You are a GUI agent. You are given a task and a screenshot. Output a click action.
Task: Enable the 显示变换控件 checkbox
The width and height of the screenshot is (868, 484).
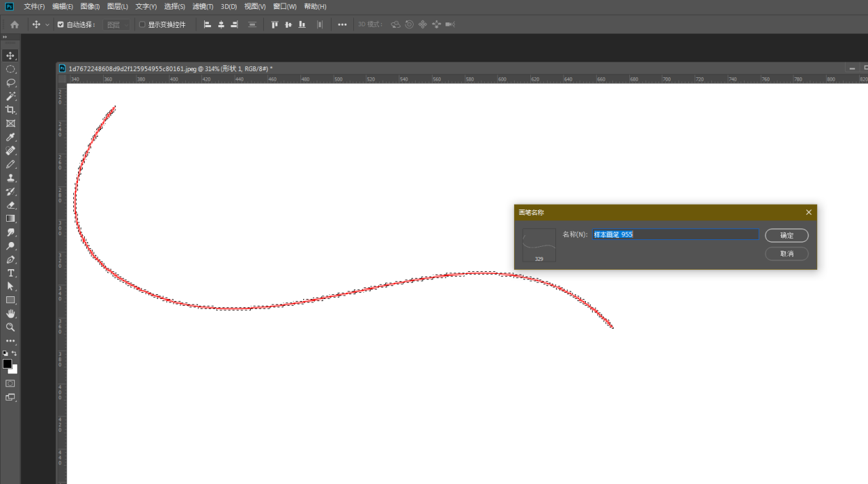142,24
